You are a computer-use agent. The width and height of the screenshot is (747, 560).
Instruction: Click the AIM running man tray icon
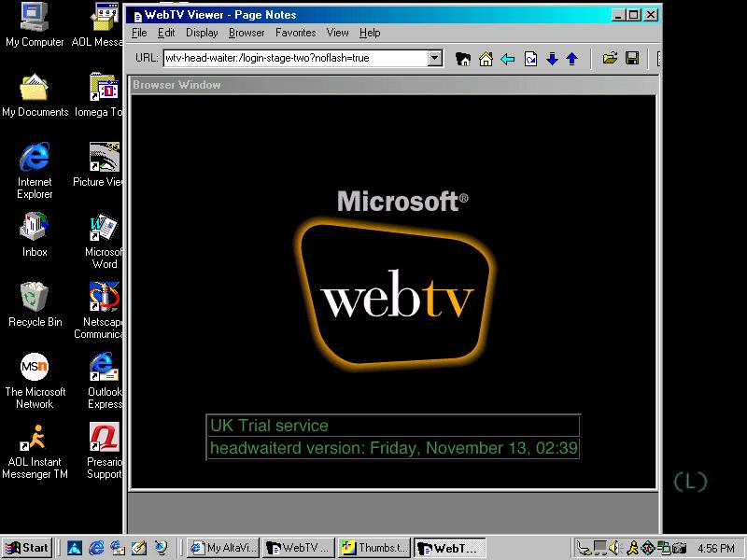(632, 548)
